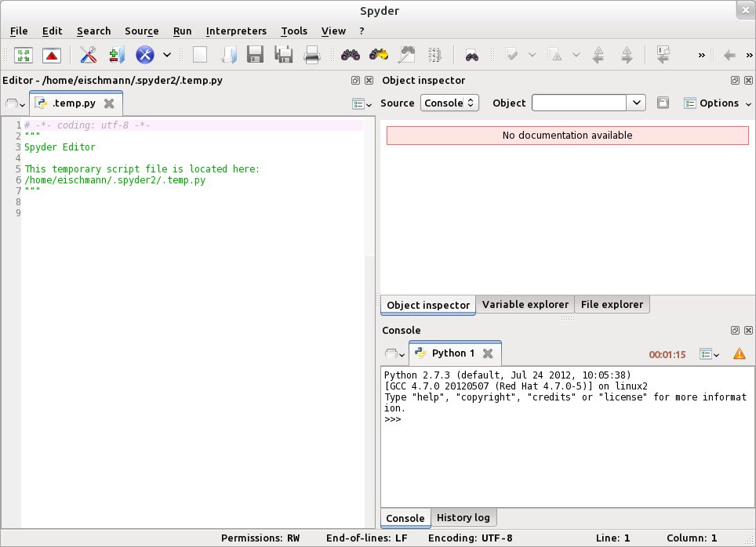756x547 pixels.
Task: Open the Interpreters menu
Action: click(236, 31)
